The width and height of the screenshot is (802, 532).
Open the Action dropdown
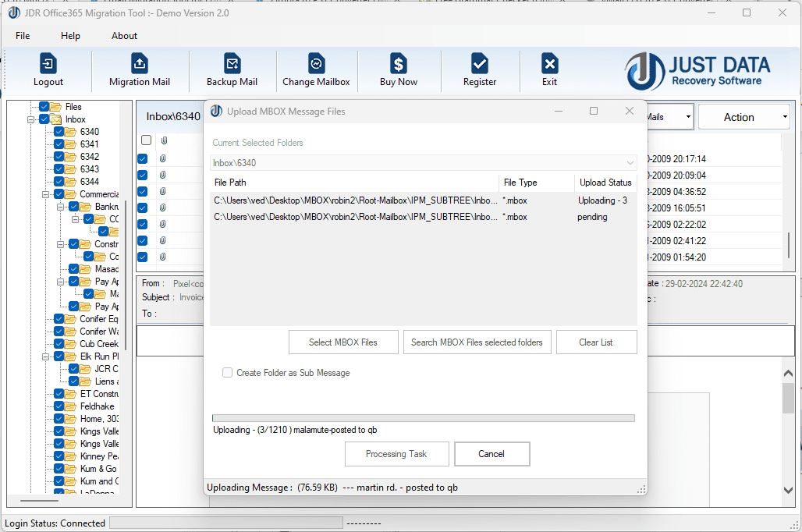pos(744,117)
